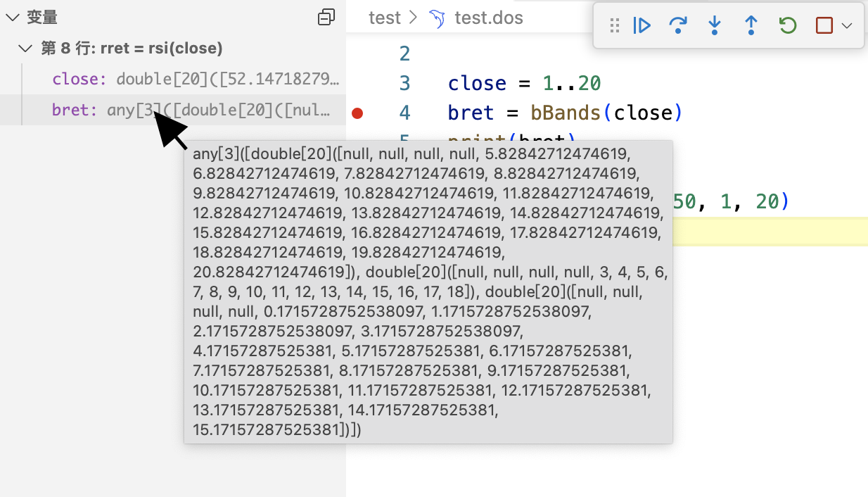The image size is (868, 497).
Task: Toggle the breakpoint on line 4
Action: [x=357, y=113]
